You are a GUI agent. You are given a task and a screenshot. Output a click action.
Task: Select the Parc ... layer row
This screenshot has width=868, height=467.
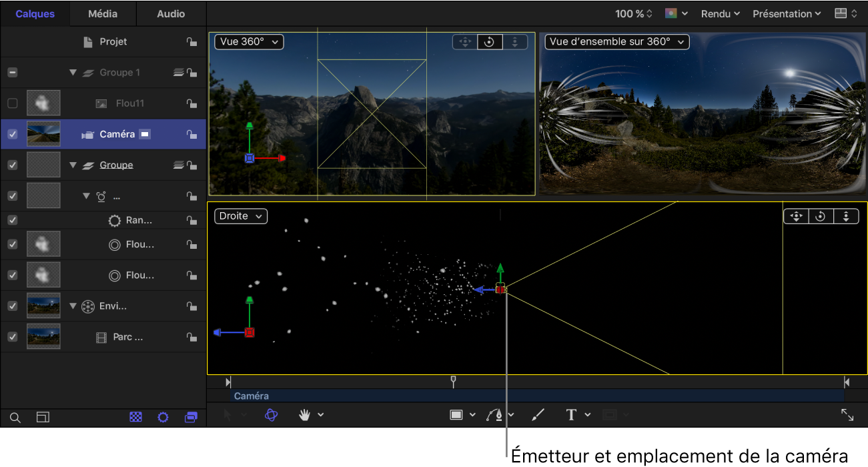point(103,337)
